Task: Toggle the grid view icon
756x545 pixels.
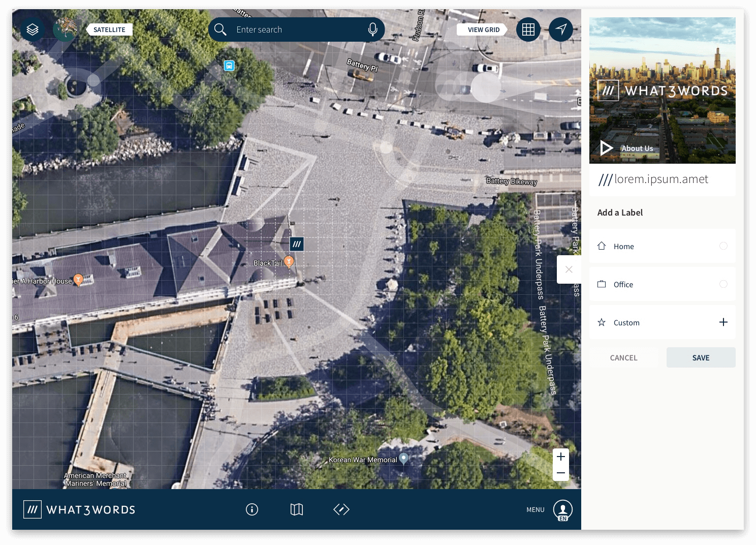Action: (528, 29)
